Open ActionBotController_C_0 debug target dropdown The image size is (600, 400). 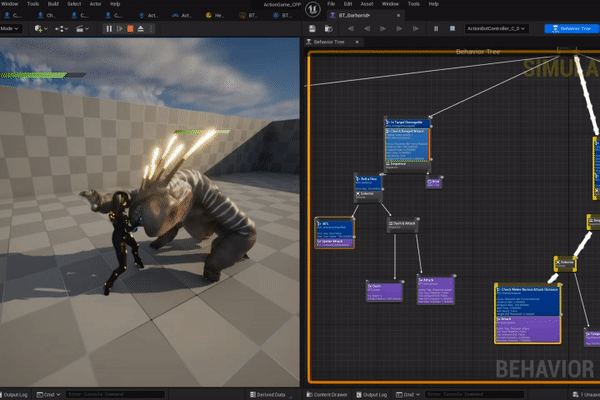(x=496, y=29)
